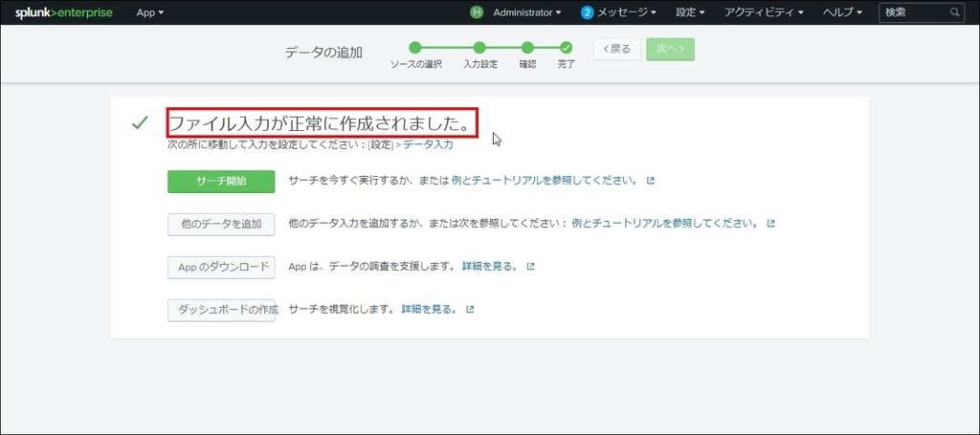Viewport: 980px width, 435px height.
Task: Click the 他のデータを追加 button
Action: pos(221,224)
